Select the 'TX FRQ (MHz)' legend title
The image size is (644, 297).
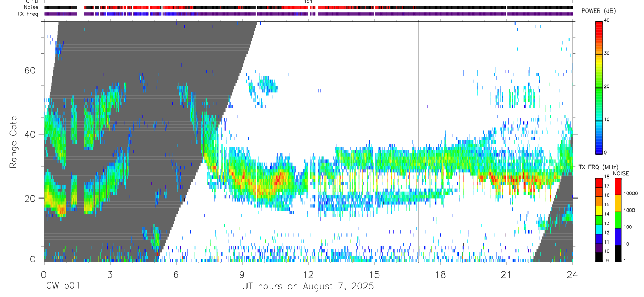pos(598,167)
